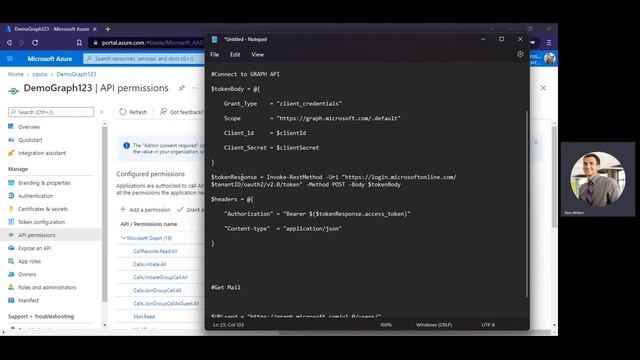This screenshot has height=360, width=640.
Task: Click the Grant admin consent checkmark
Action: [x=180, y=209]
